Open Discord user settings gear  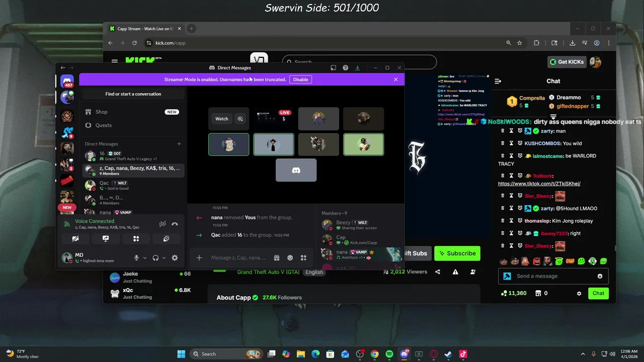pos(175,258)
